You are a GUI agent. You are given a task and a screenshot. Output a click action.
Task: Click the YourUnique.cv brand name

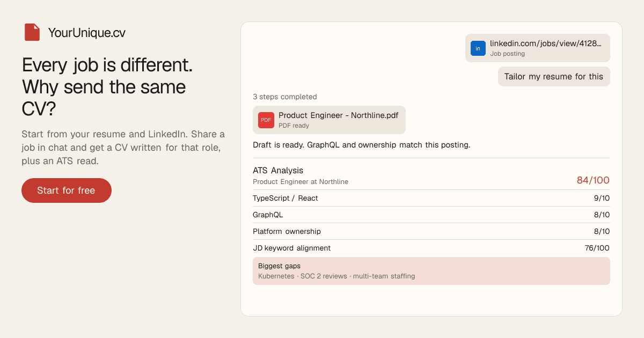coord(87,33)
